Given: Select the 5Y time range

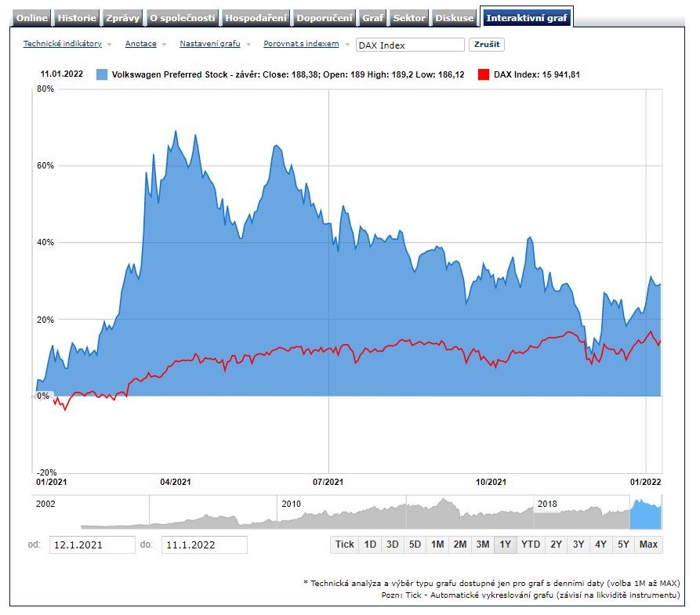Looking at the screenshot, I should click(623, 544).
